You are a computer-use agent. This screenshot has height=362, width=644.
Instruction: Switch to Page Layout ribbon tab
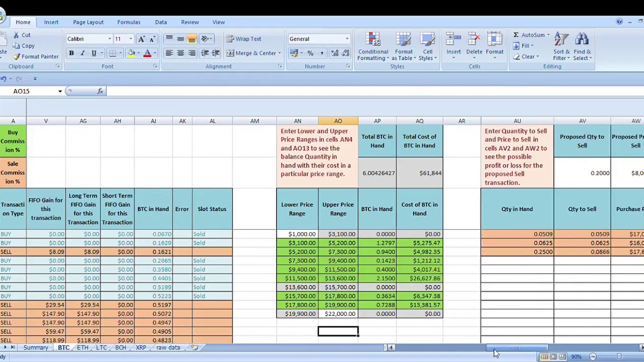88,22
